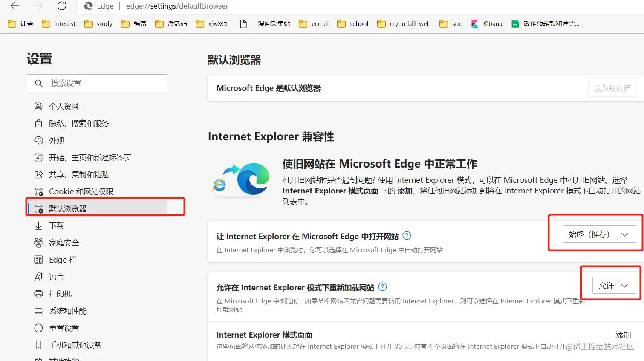Viewport: 644px width, 361px height.
Task: Click the 开始、主页和新建标签页 icon
Action: click(x=39, y=157)
